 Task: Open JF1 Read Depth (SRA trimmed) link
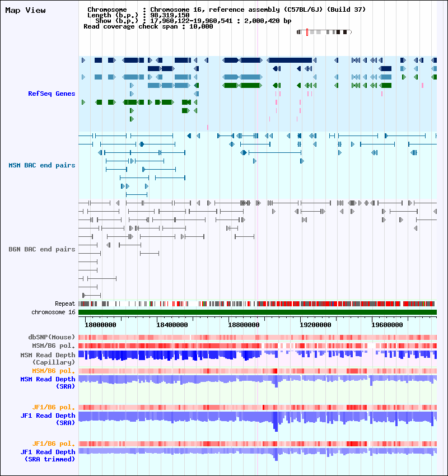48,455
